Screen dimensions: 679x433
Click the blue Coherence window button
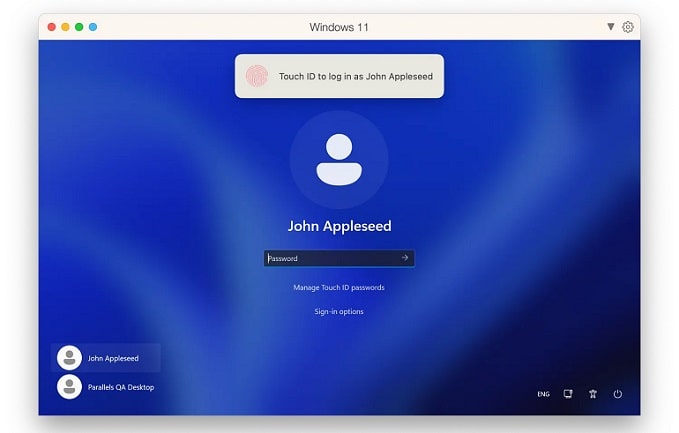(93, 27)
